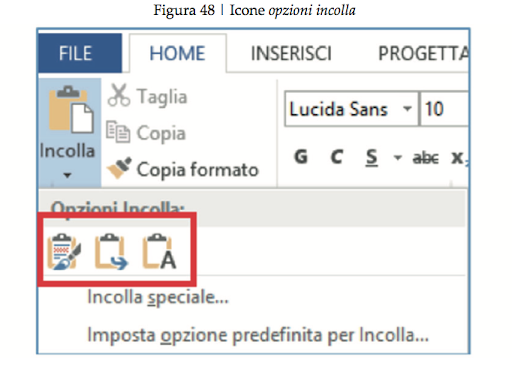Image resolution: width=512 pixels, height=372 pixels.
Task: Expand the Incolla dropdown arrow
Action: [68, 175]
